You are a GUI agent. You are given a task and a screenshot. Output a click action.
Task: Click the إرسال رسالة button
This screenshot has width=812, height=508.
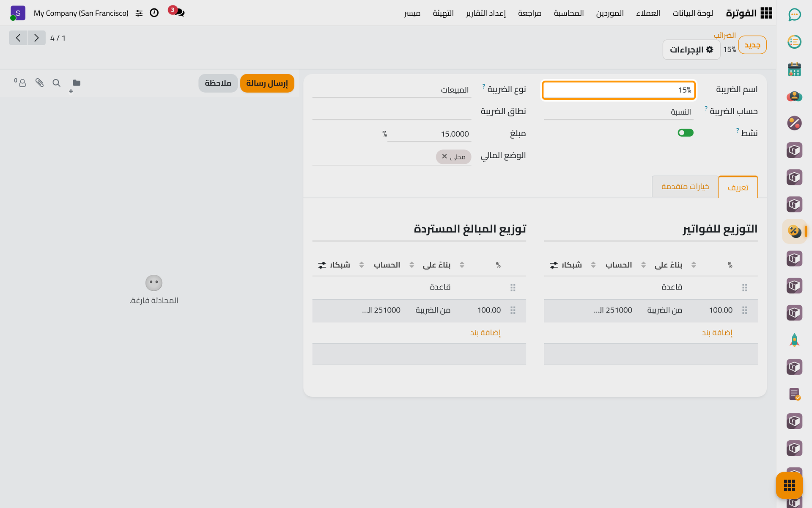click(x=267, y=83)
